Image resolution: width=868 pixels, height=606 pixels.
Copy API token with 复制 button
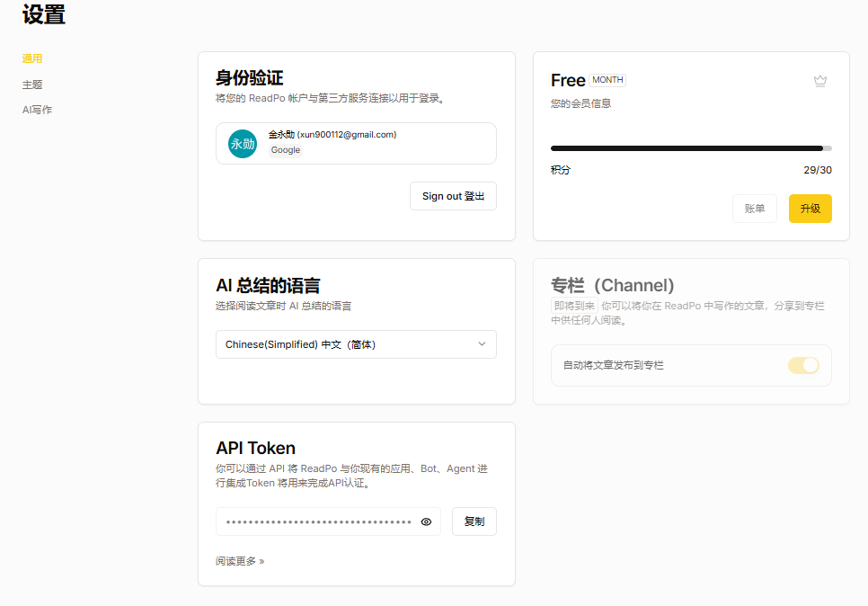[474, 521]
